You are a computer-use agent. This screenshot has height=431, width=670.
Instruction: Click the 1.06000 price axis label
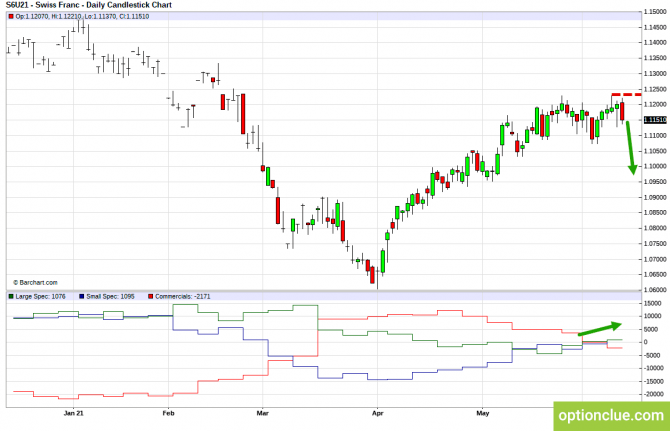[x=655, y=290]
